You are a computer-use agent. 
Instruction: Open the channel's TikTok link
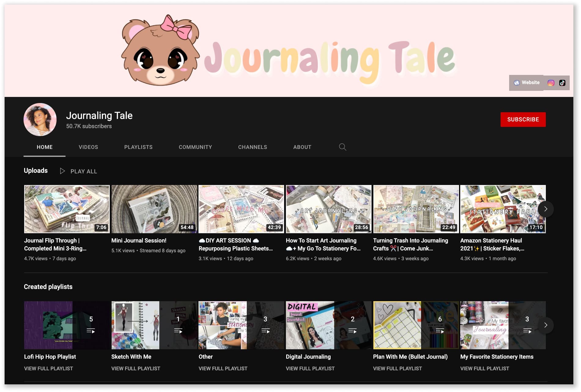tap(562, 83)
